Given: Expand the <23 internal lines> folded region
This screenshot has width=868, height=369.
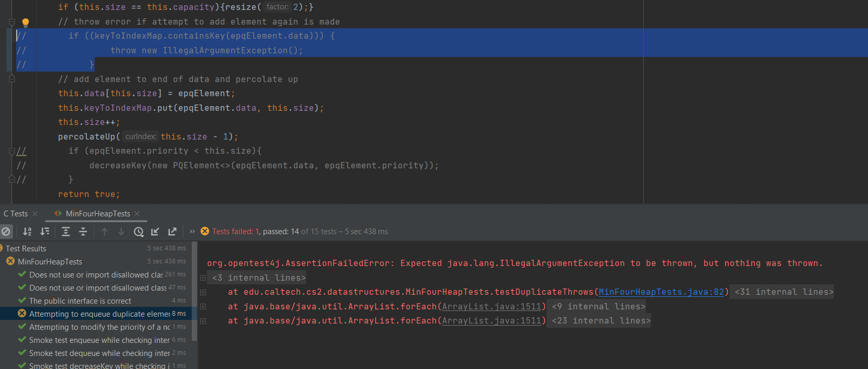Looking at the screenshot, I should (x=601, y=321).
